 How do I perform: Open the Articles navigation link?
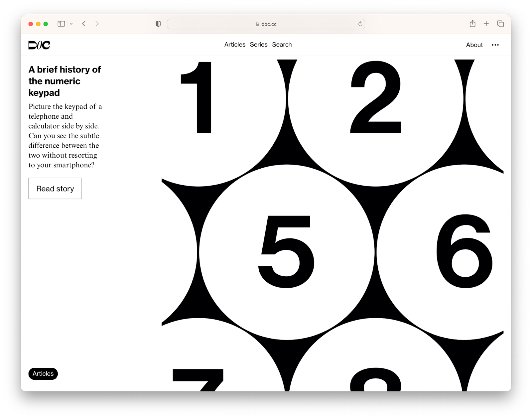235,45
